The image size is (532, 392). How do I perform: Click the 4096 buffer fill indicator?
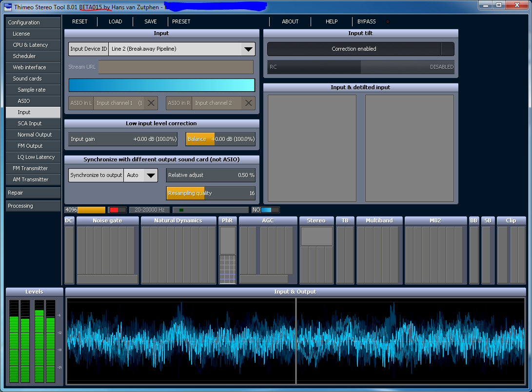pyautogui.click(x=85, y=210)
